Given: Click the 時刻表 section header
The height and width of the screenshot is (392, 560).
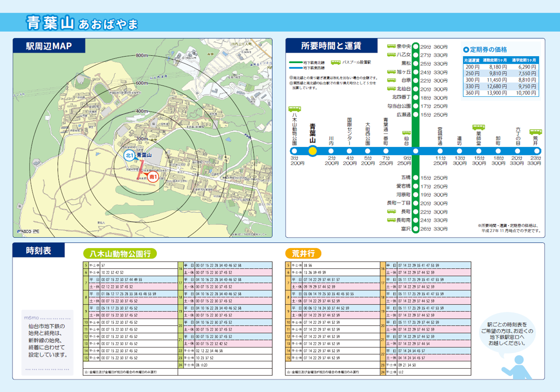Looking at the screenshot, I should click(x=39, y=250).
